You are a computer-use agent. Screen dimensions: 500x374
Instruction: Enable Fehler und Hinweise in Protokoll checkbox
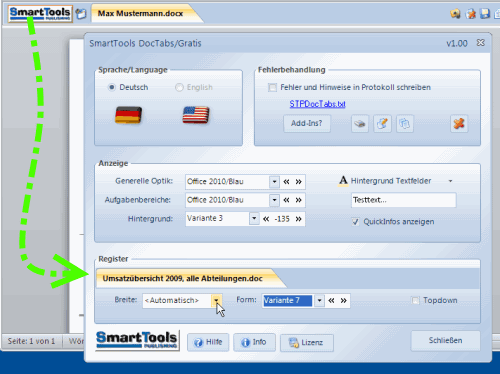point(272,88)
